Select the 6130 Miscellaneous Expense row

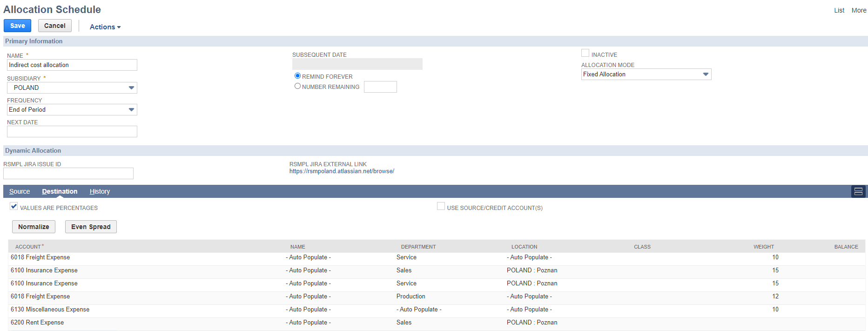50,310
